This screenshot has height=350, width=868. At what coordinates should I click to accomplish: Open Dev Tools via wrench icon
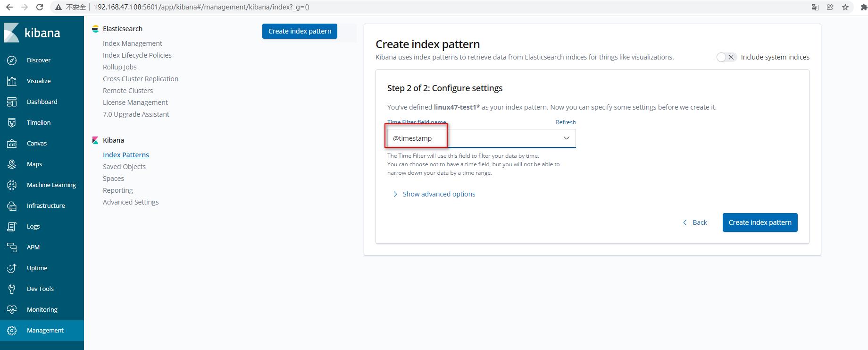12,289
